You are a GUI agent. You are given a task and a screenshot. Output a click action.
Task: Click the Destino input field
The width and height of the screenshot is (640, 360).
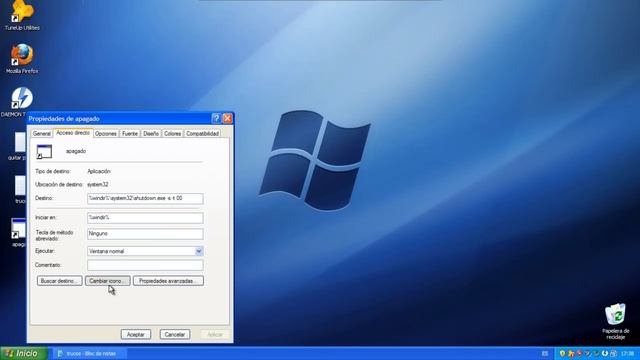(x=145, y=198)
